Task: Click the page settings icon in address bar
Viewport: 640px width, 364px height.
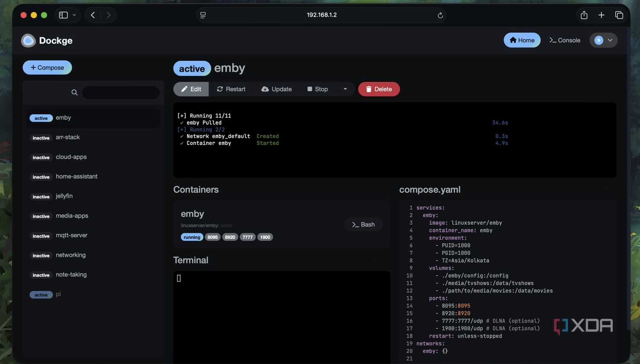Action: click(x=203, y=15)
